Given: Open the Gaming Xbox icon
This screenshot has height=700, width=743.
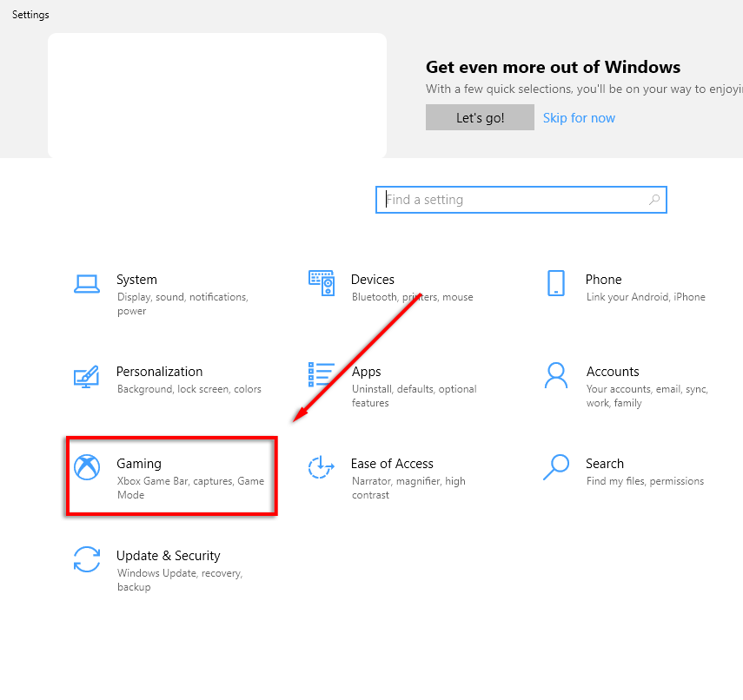Looking at the screenshot, I should click(87, 467).
